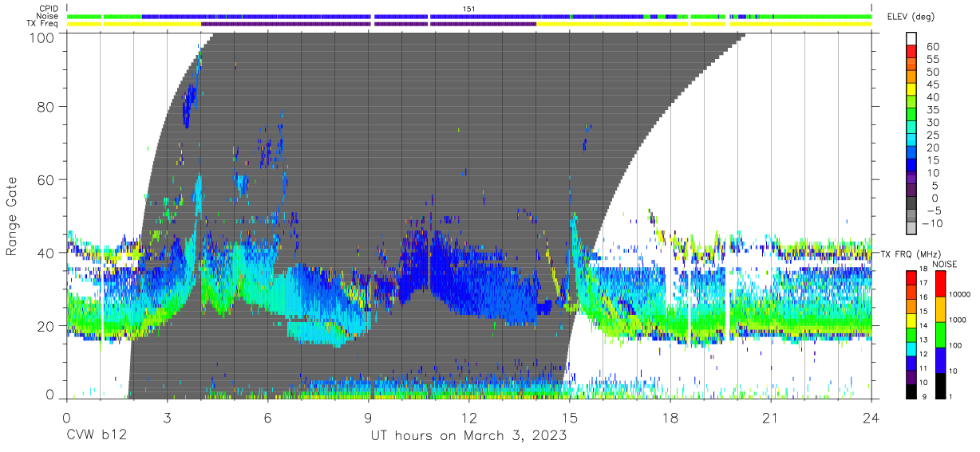Click the '25' label on ELEV scale
The image size is (980, 452).
pos(932,135)
